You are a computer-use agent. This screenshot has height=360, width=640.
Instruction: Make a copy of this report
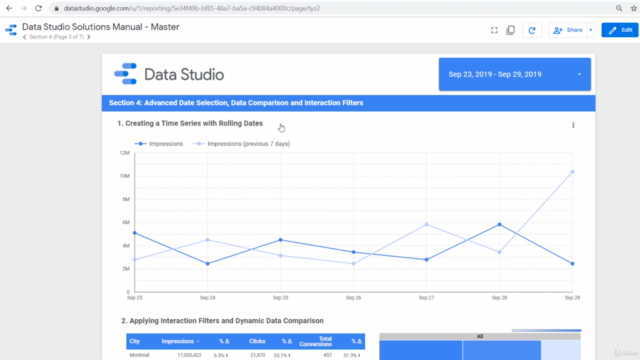[510, 30]
